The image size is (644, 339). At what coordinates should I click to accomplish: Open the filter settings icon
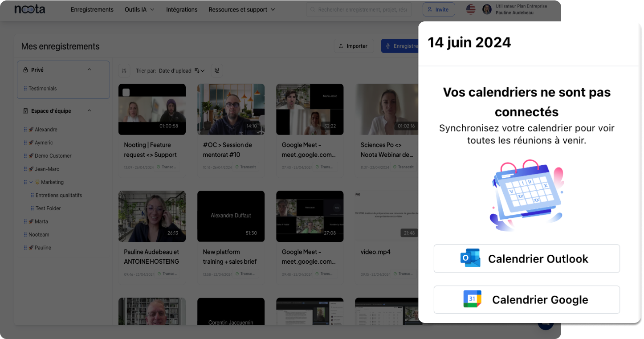tap(124, 70)
